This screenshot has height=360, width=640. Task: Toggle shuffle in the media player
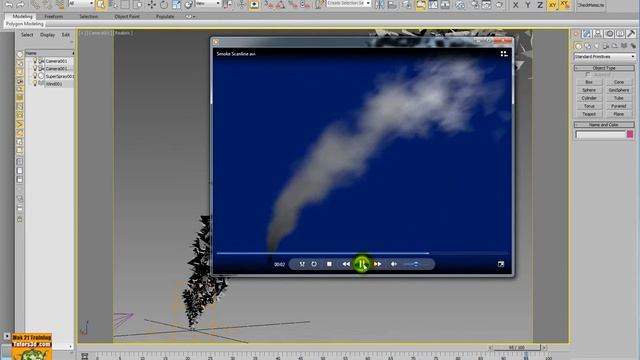302,264
